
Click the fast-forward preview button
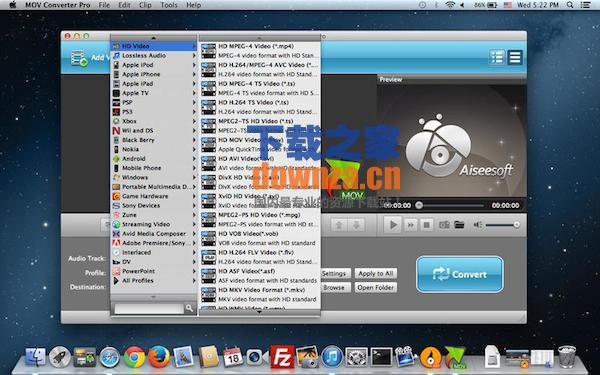410,225
